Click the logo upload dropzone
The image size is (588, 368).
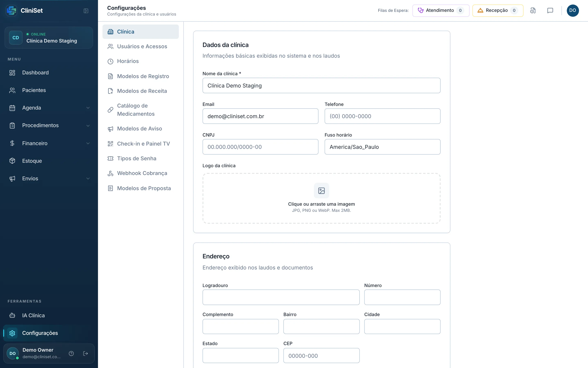pyautogui.click(x=321, y=198)
